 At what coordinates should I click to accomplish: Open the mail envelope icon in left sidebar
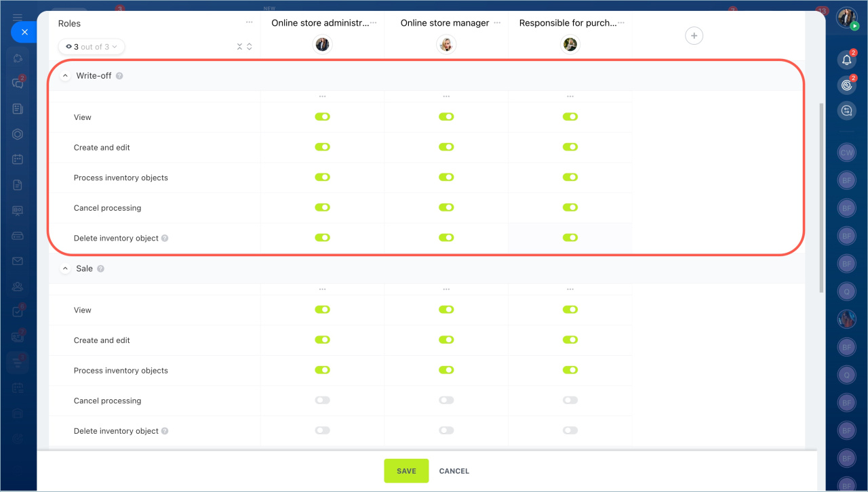(18, 261)
